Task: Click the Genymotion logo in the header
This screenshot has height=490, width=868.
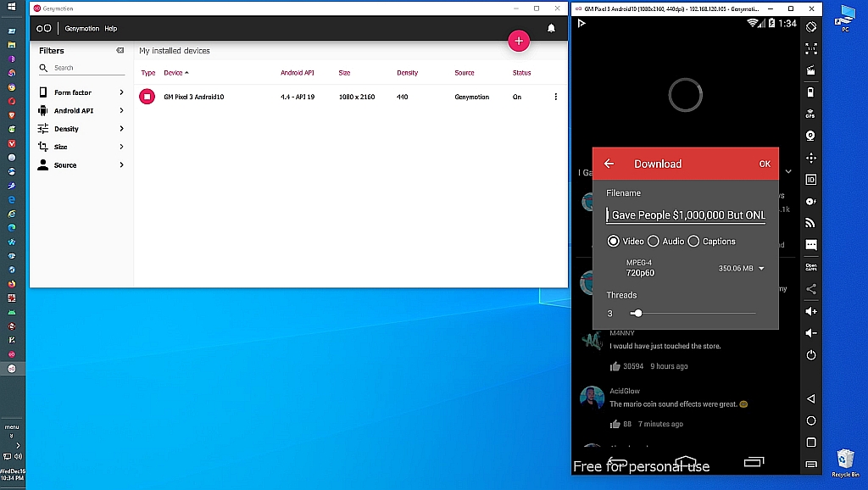Action: pos(44,29)
